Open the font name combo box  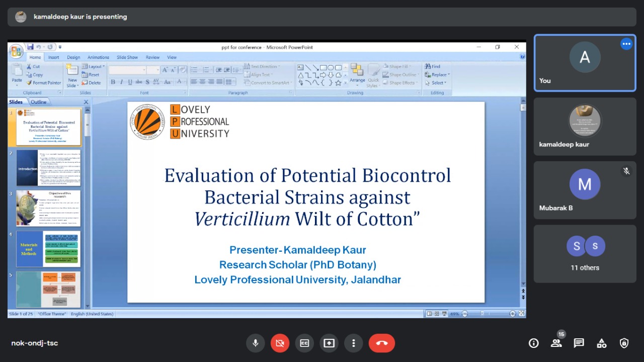[x=127, y=70]
